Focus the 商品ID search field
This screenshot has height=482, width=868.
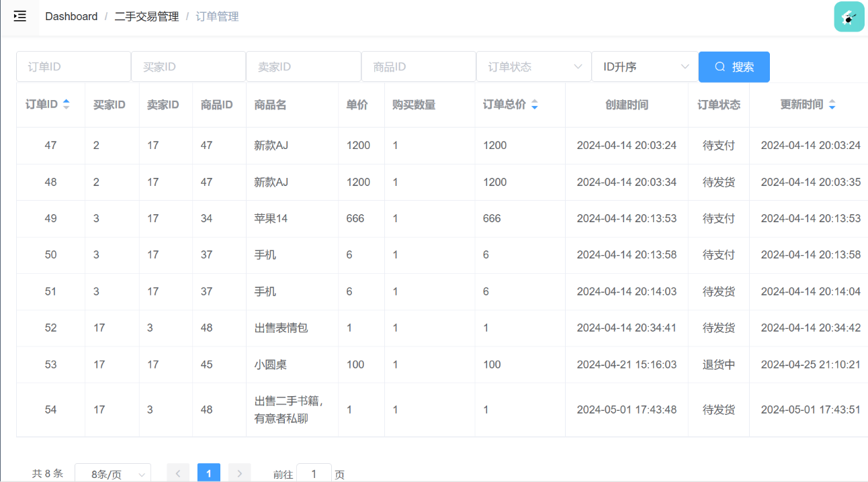[419, 66]
